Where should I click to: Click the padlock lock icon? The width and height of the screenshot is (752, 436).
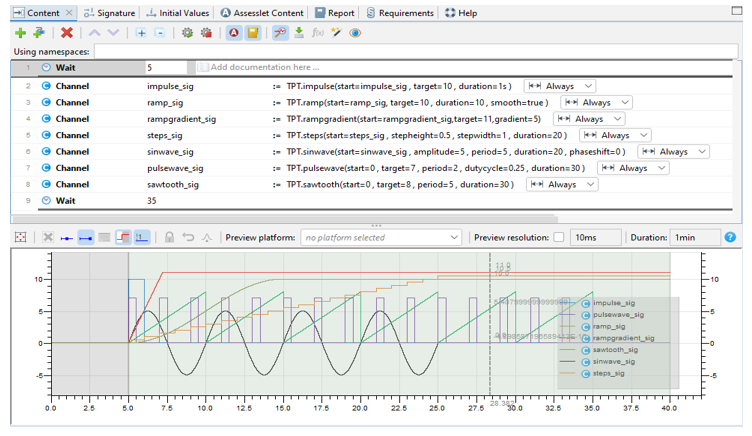click(169, 237)
